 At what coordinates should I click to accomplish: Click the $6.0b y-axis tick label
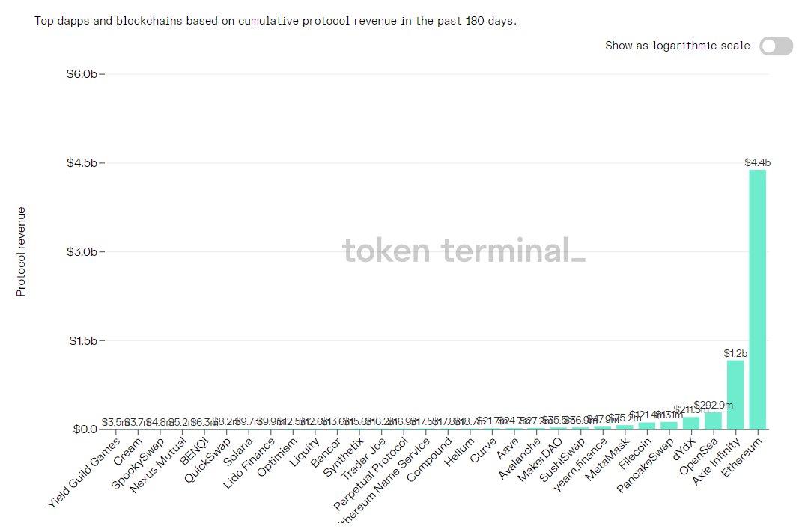[x=82, y=74]
